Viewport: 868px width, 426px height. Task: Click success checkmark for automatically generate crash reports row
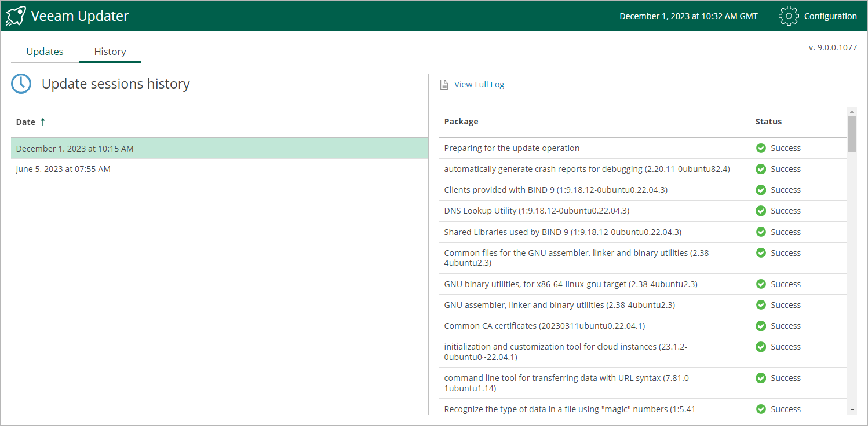761,169
